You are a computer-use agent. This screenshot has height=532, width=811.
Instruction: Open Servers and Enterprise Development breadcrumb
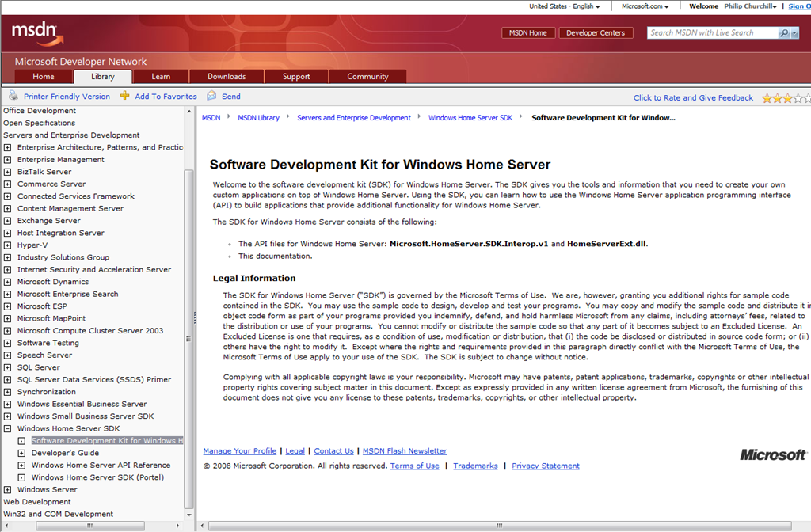[354, 118]
